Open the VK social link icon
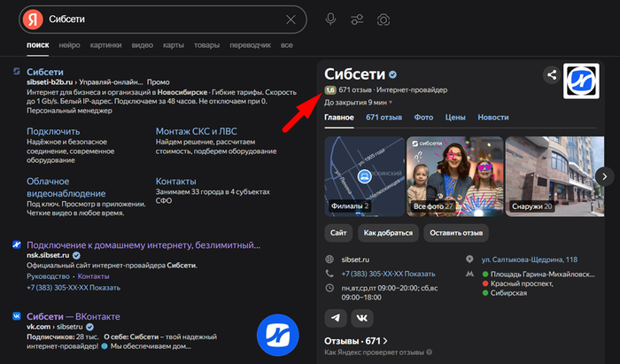 point(362,317)
